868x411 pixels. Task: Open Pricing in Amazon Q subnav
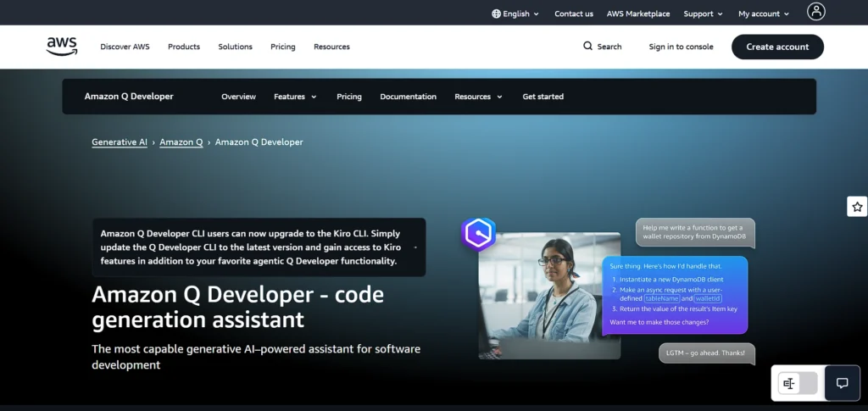pyautogui.click(x=348, y=97)
